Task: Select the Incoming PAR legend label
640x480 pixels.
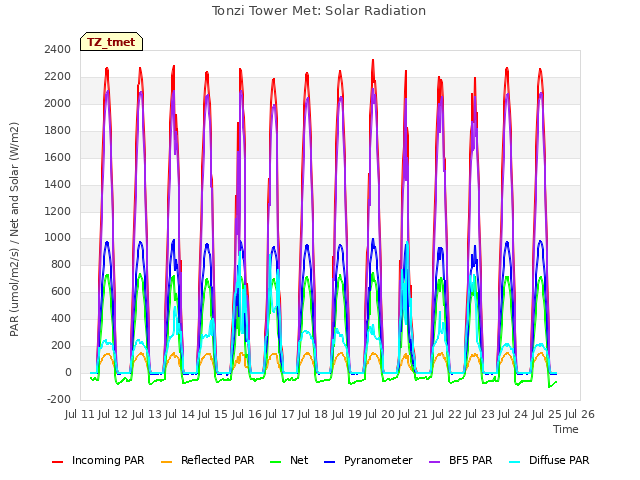Action: click(x=108, y=460)
